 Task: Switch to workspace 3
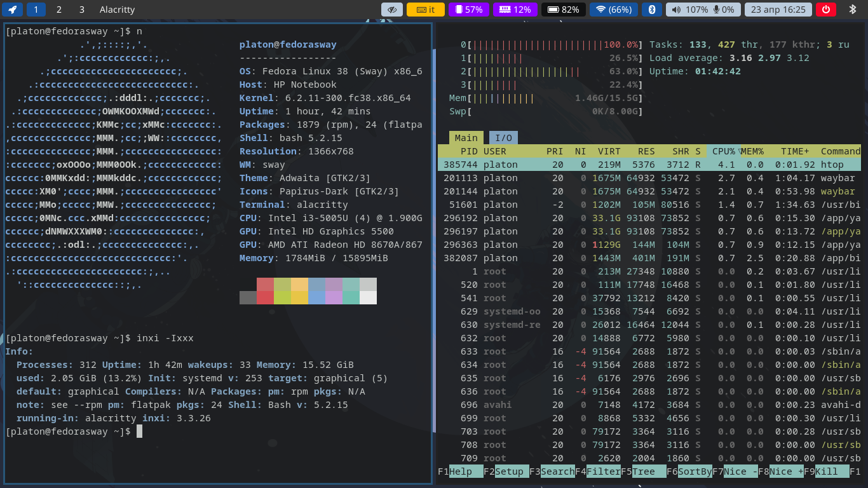pyautogui.click(x=82, y=10)
